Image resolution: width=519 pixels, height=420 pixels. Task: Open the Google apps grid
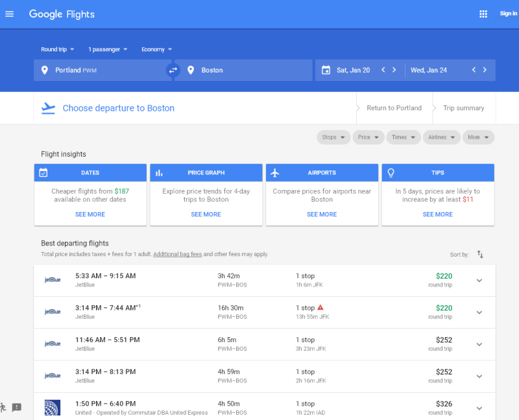click(483, 14)
